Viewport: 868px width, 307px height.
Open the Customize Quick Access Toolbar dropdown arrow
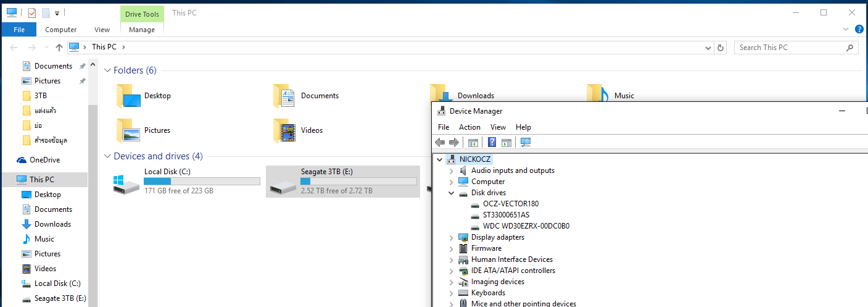click(57, 13)
